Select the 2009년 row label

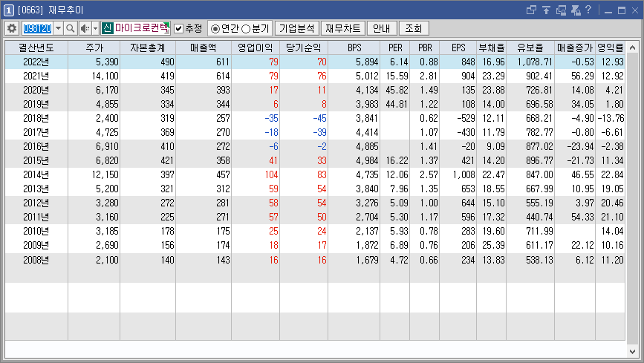coord(36,245)
